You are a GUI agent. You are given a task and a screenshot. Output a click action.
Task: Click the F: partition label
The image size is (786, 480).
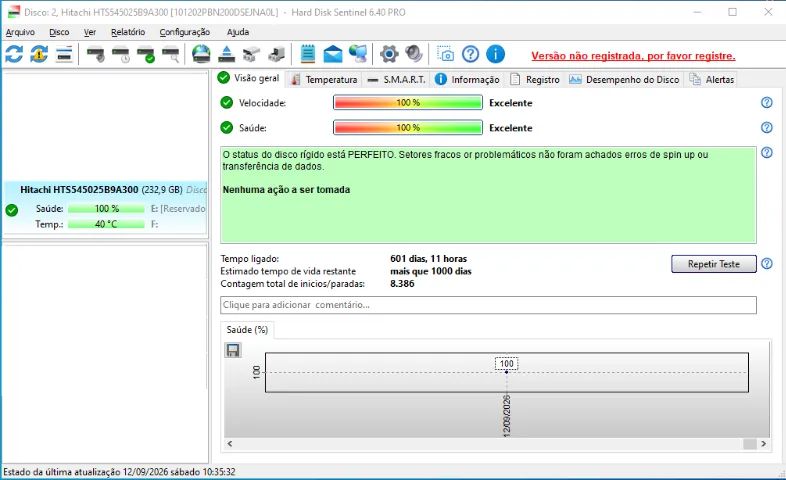point(154,224)
